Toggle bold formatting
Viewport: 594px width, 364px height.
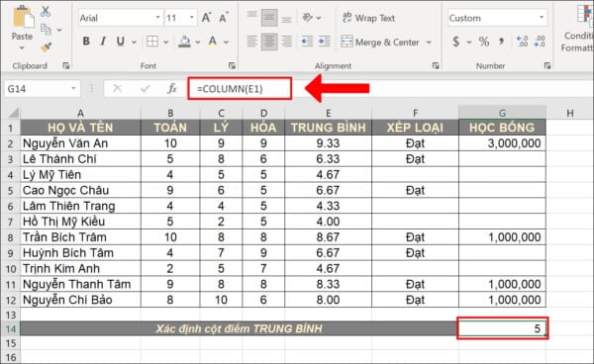(86, 42)
